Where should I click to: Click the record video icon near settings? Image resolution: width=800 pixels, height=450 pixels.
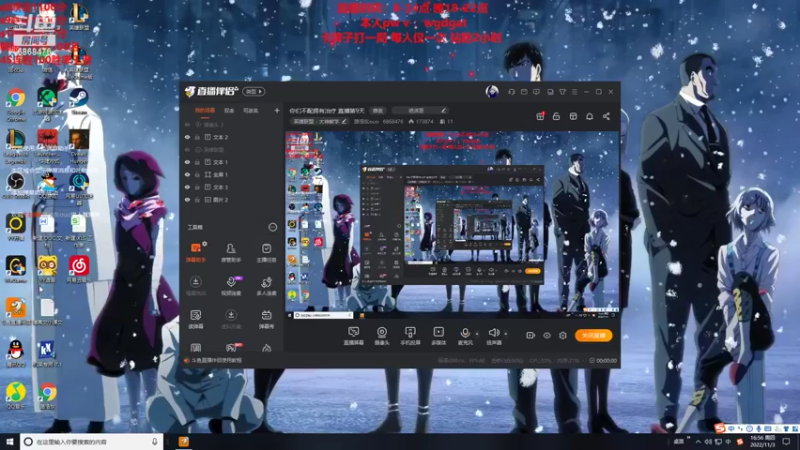point(531,335)
